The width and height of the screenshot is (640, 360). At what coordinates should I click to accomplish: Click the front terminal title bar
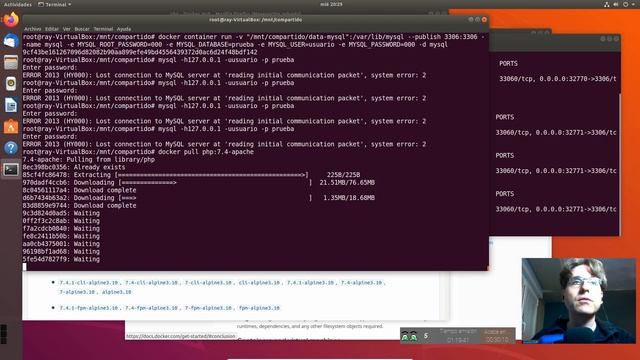click(256, 20)
